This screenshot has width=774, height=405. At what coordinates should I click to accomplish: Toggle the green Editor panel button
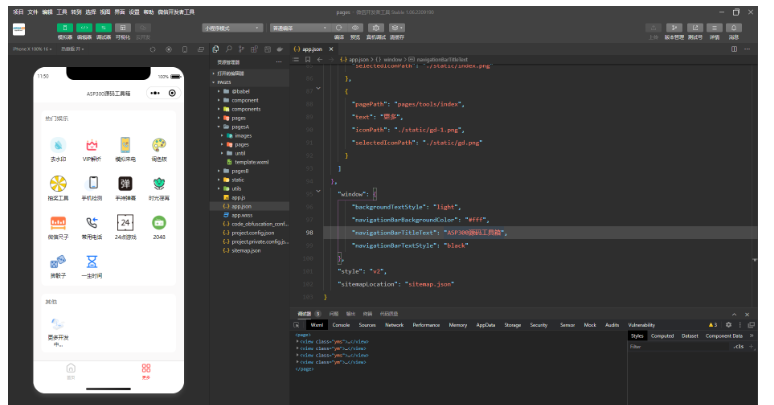click(x=85, y=27)
